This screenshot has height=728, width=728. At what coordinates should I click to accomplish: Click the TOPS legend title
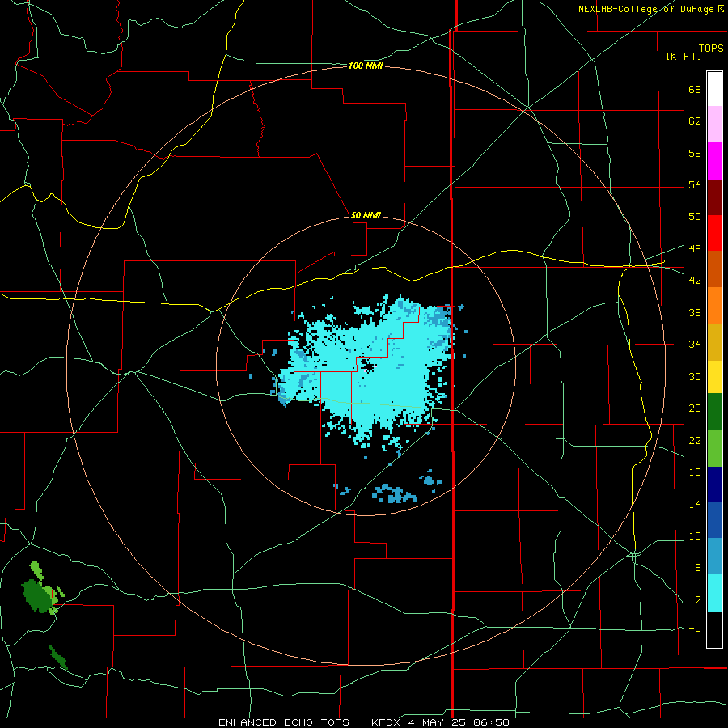[x=711, y=48]
